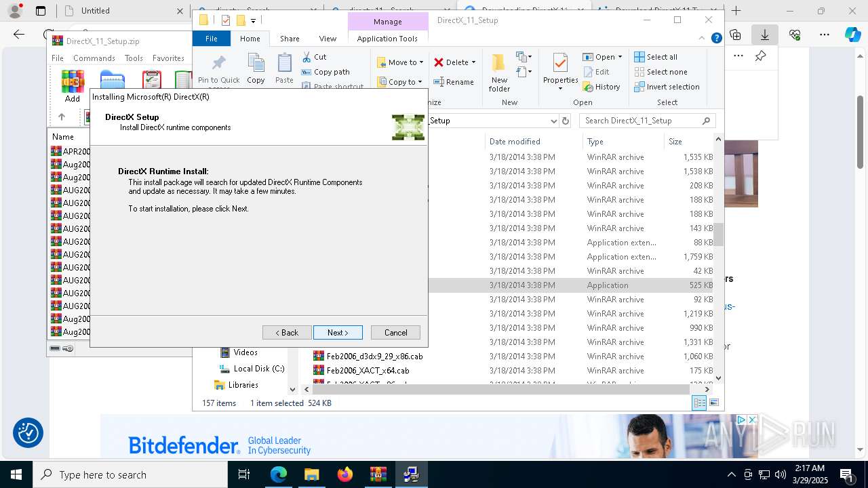Open the Application Tools ribbon tab
Screen dimensions: 868x488
pos(387,39)
